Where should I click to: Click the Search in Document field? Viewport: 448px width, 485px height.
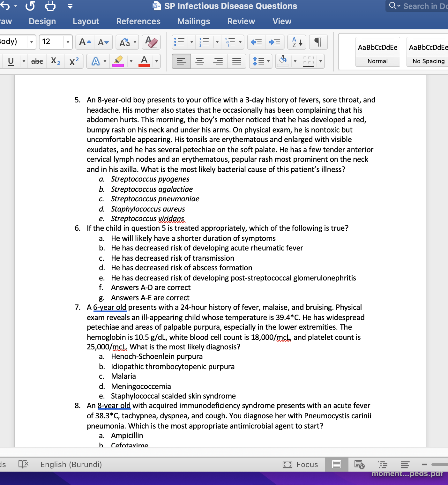click(417, 6)
